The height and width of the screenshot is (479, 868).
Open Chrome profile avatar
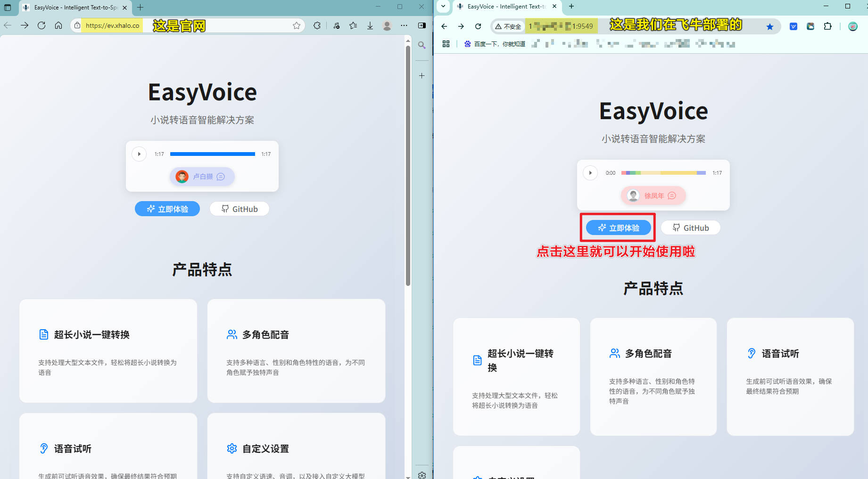(x=853, y=26)
